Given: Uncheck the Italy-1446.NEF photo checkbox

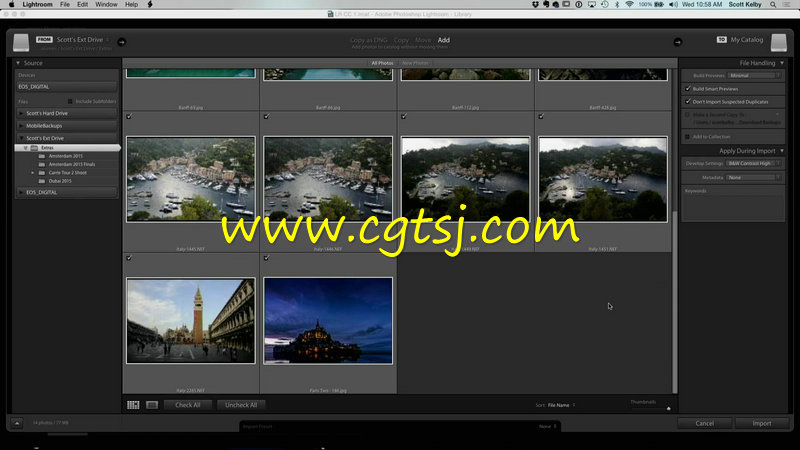Looking at the screenshot, I should tap(266, 116).
